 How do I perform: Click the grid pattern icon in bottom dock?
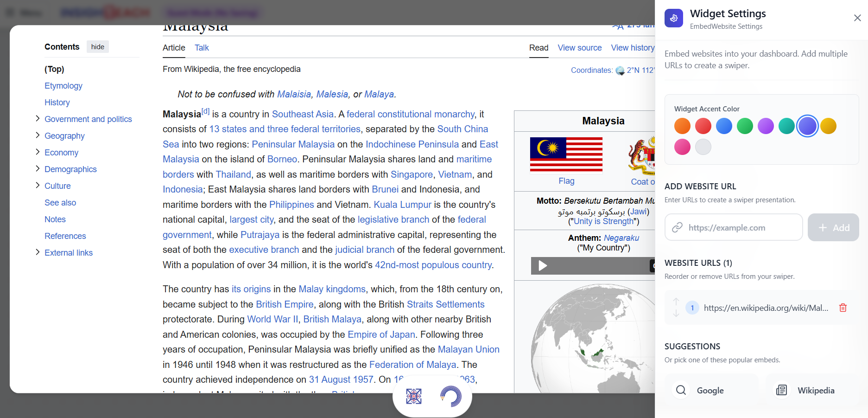[x=413, y=396]
